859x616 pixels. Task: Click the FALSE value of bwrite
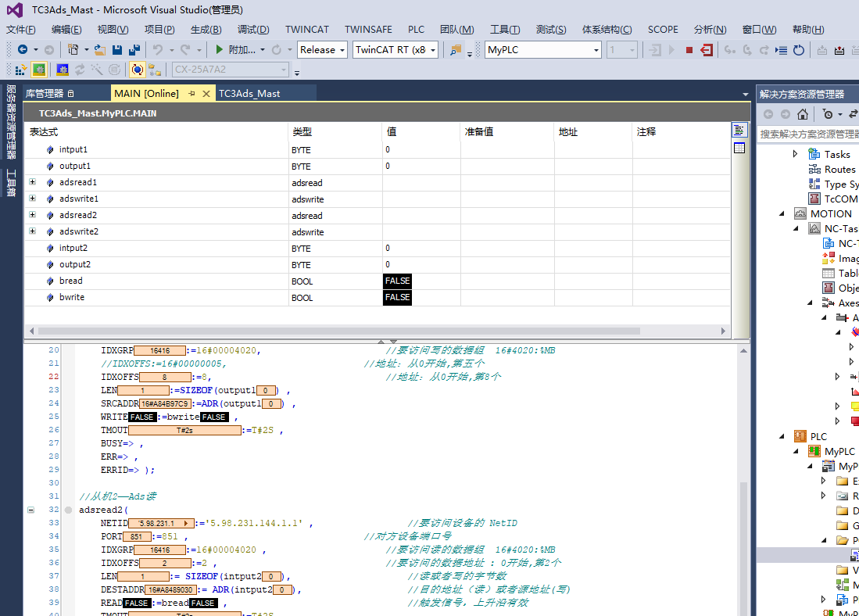[397, 297]
